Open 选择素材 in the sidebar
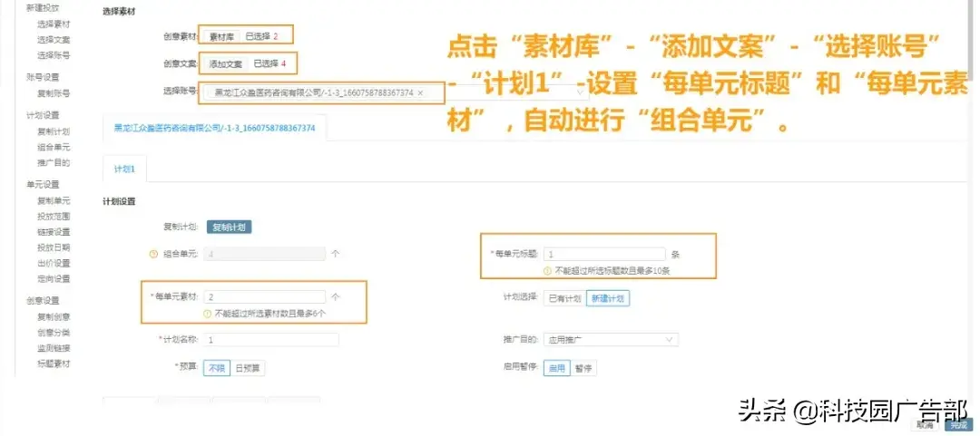Image resolution: width=980 pixels, height=436 pixels. pyautogui.click(x=54, y=24)
